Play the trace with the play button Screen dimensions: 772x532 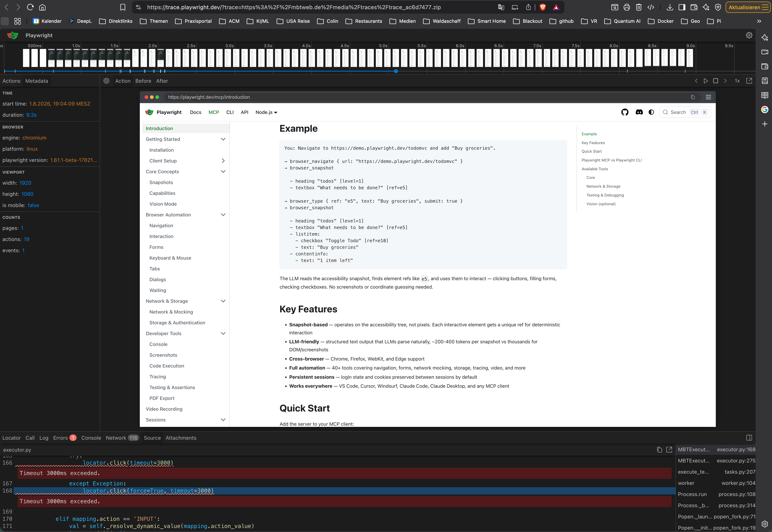pos(706,81)
